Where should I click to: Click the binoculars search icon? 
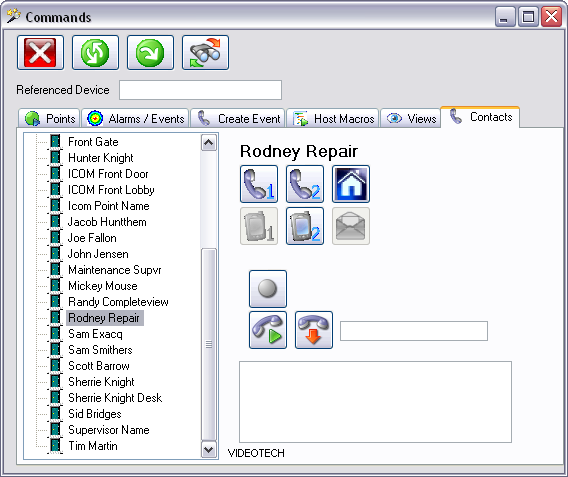click(x=205, y=53)
